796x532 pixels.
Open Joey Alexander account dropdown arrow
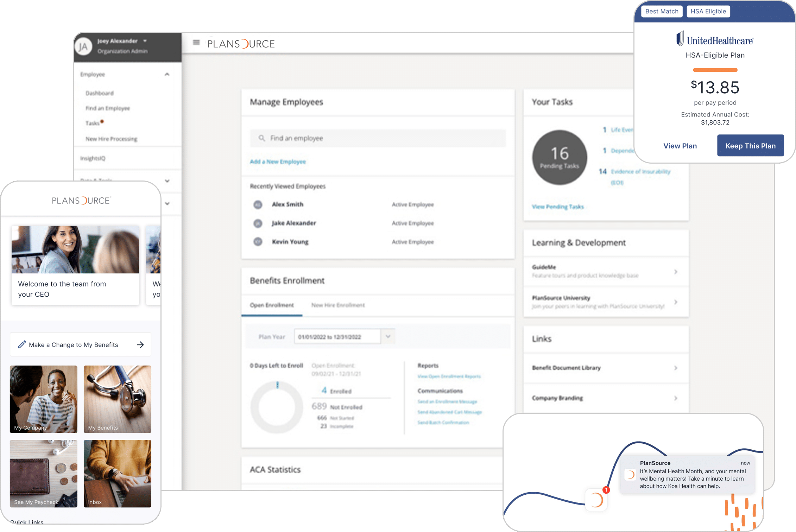(x=145, y=41)
